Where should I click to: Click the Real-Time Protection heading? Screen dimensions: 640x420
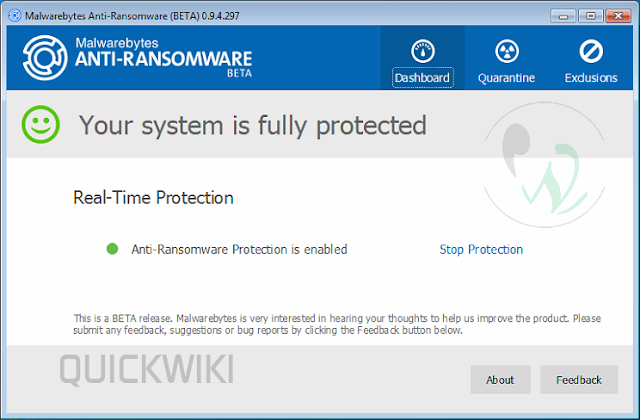click(153, 198)
